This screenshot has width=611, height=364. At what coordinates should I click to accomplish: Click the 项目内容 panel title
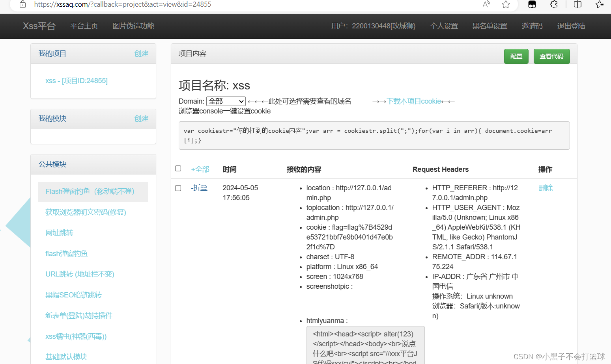[192, 54]
